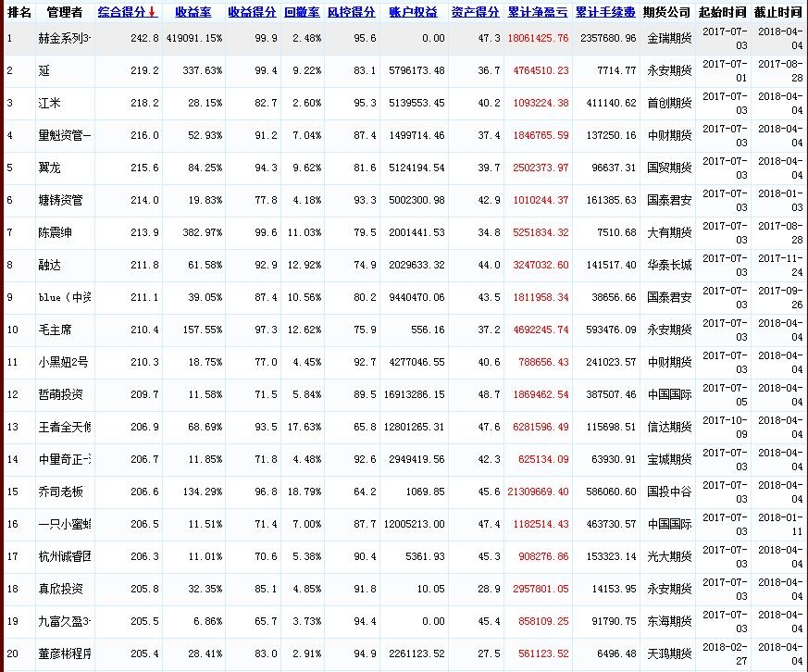Click the red sort arrow beside 综合得分
This screenshot has height=672, width=808.
[152, 13]
